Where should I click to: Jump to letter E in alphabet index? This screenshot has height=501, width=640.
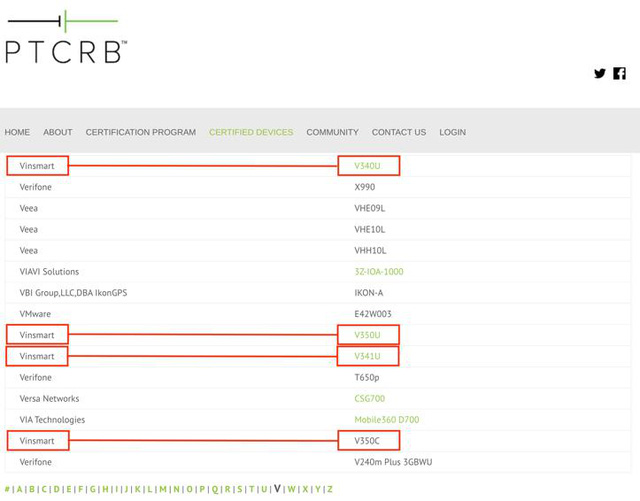pyautogui.click(x=69, y=489)
